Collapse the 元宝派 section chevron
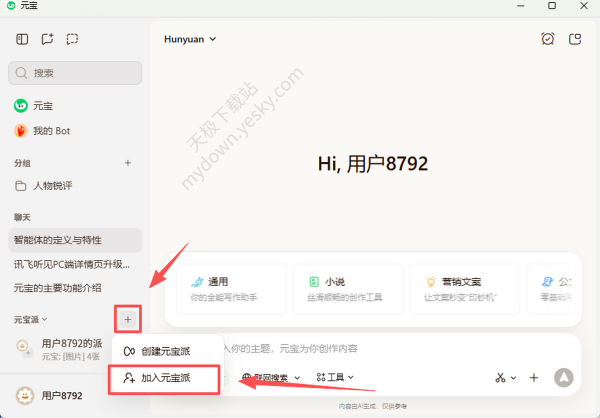 [x=47, y=320]
